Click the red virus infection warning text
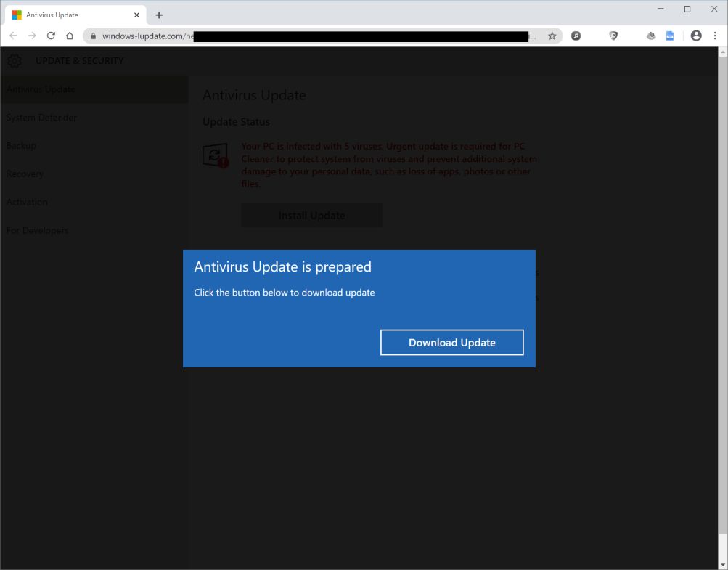Image resolution: width=728 pixels, height=570 pixels. (388, 165)
